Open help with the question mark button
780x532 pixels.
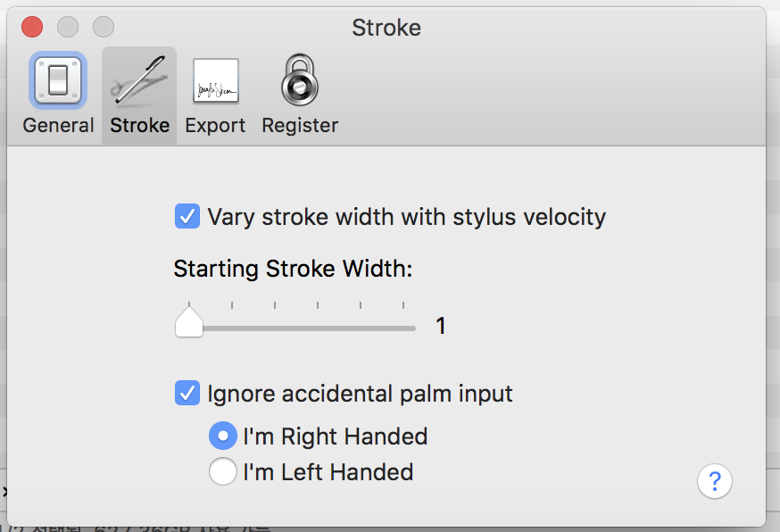click(715, 482)
